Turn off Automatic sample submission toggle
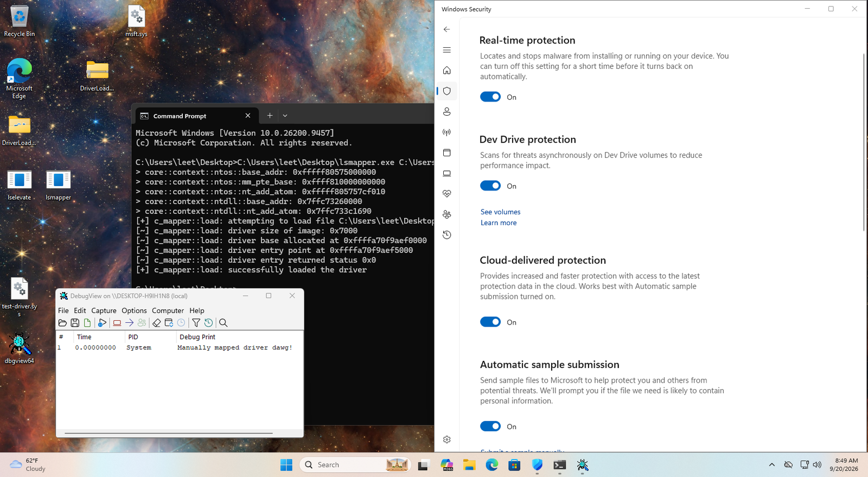Screen dimensions: 868x477 point(490,427)
